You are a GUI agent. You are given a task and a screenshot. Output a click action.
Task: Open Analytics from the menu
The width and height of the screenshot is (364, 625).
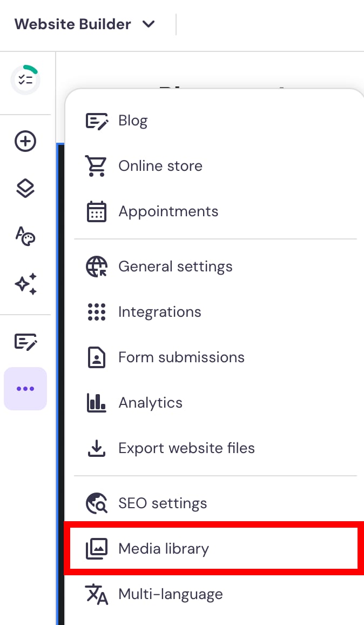click(x=151, y=403)
